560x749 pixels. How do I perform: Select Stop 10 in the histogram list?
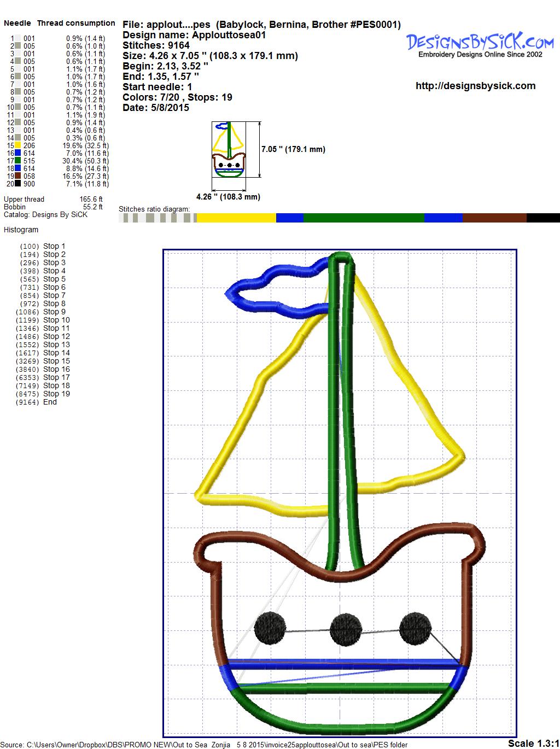(x=56, y=320)
